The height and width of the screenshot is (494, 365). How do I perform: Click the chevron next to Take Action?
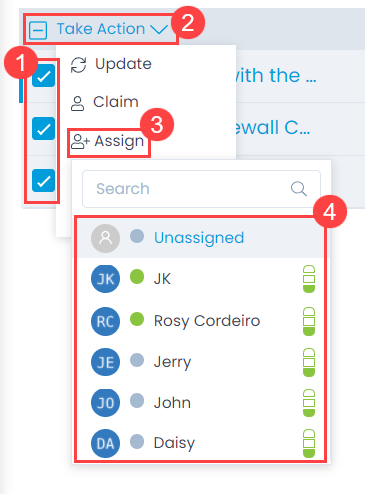pyautogui.click(x=159, y=30)
